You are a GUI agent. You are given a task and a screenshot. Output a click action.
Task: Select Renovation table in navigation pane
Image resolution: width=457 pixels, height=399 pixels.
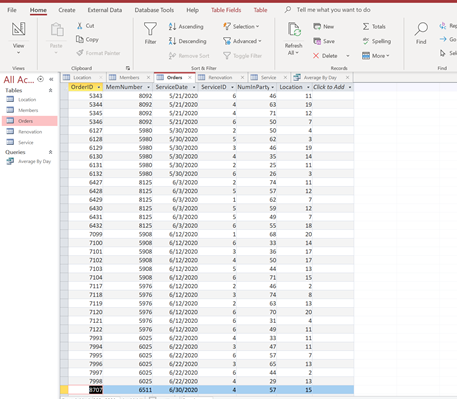(x=30, y=132)
